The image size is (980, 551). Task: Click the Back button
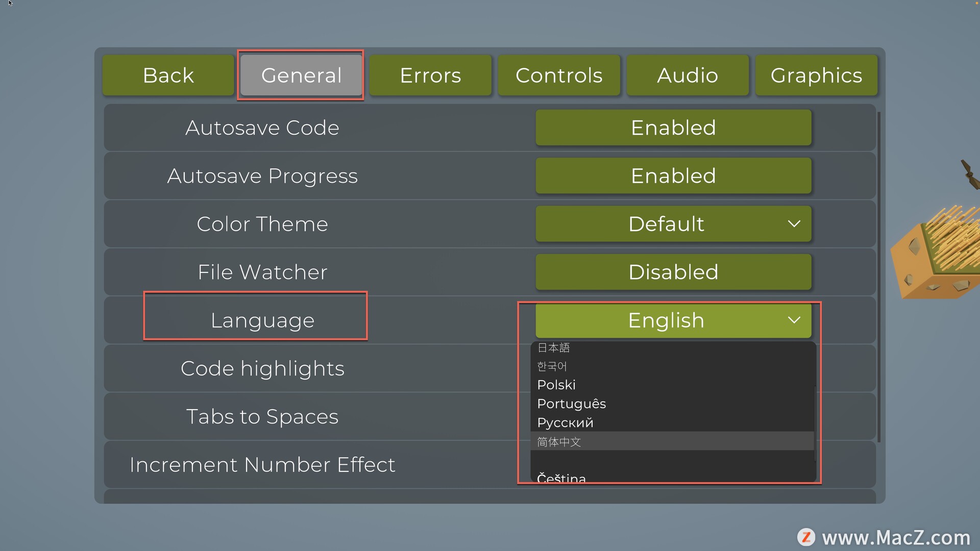click(168, 76)
